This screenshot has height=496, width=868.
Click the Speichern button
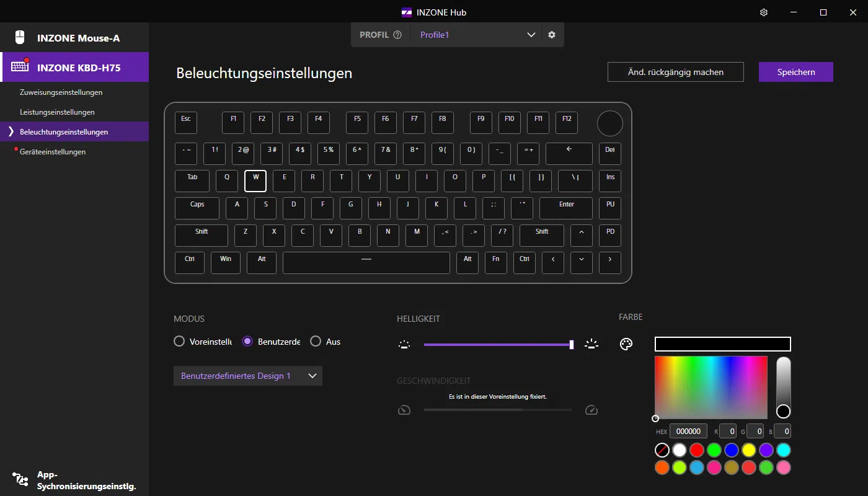pos(795,72)
